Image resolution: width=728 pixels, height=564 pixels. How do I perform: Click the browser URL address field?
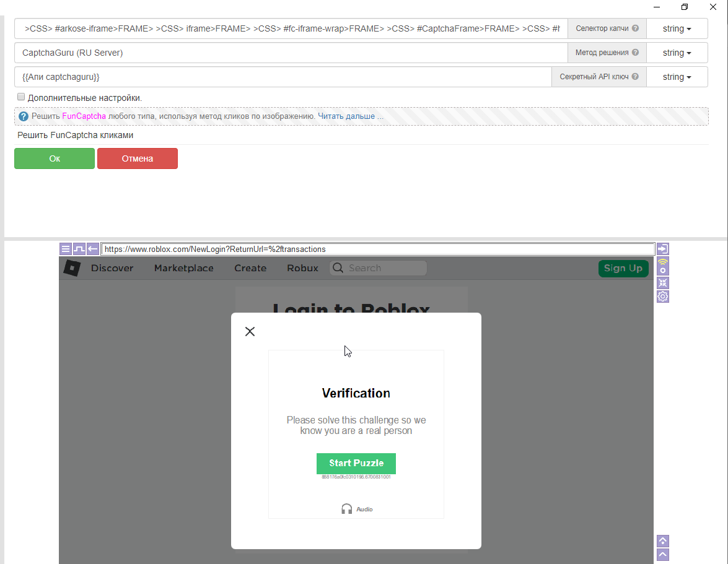coord(378,249)
